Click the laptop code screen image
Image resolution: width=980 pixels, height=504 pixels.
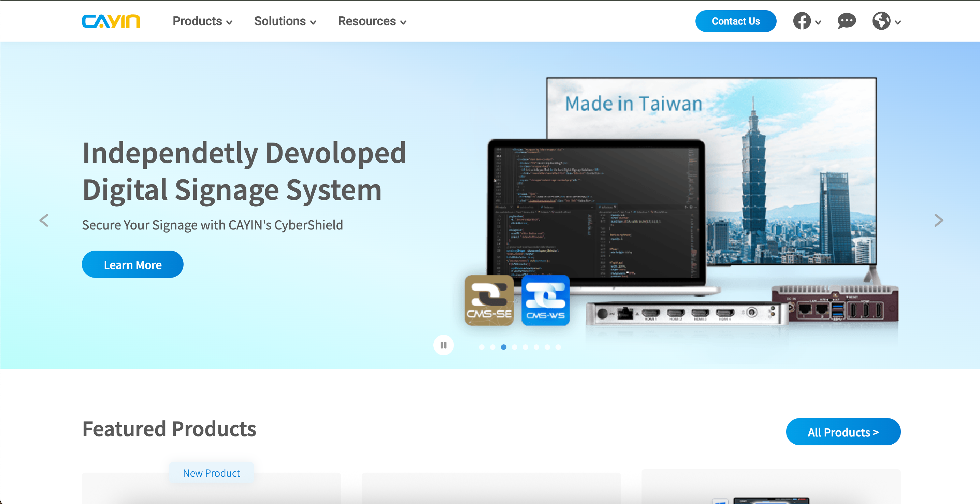coord(596,213)
